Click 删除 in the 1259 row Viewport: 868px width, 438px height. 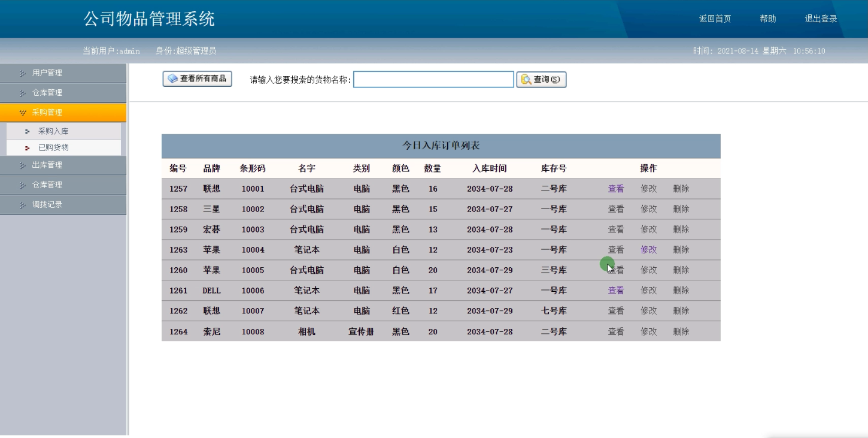[681, 229]
